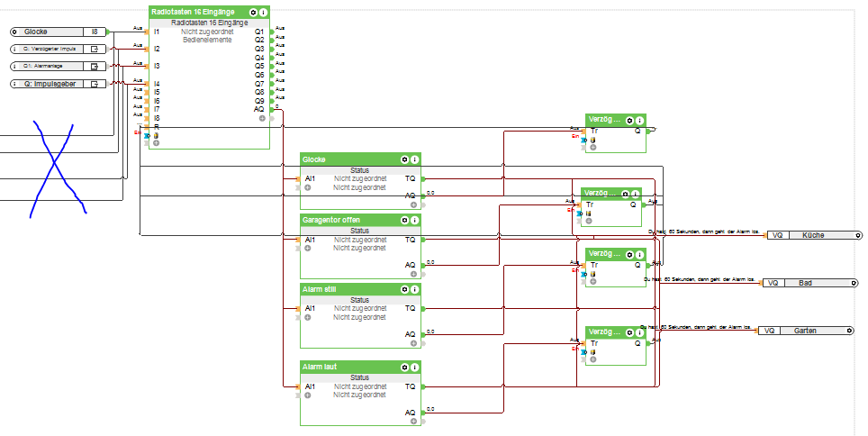The height and width of the screenshot is (436, 868).
Task: Click reset input R of Radiotasten block
Action: point(157,127)
